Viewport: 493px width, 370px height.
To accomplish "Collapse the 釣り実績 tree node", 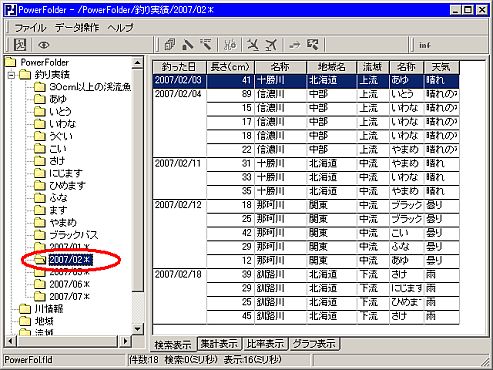I will point(11,75).
